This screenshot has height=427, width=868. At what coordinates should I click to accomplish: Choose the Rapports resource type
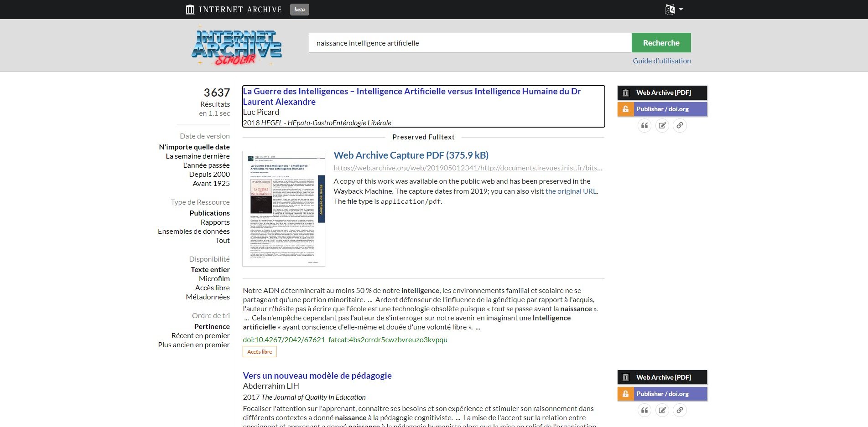215,222
